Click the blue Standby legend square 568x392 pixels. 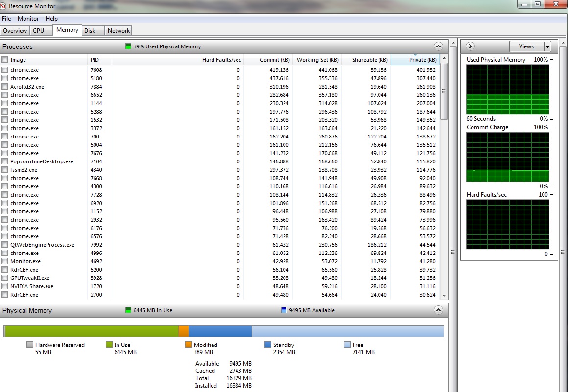268,345
